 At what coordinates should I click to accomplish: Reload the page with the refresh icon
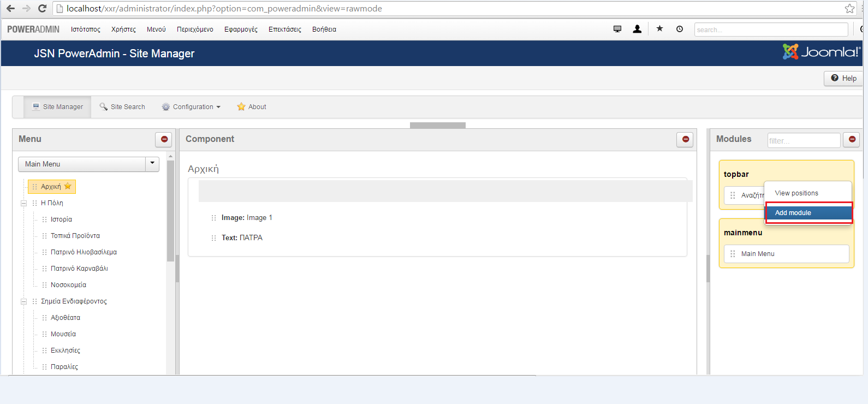click(x=42, y=8)
